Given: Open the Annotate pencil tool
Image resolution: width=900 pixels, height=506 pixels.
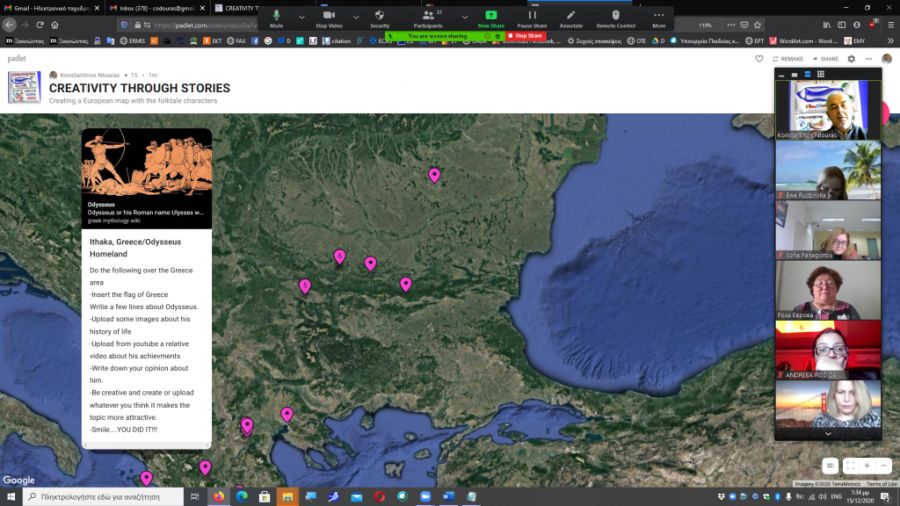Looking at the screenshot, I should pos(571,18).
